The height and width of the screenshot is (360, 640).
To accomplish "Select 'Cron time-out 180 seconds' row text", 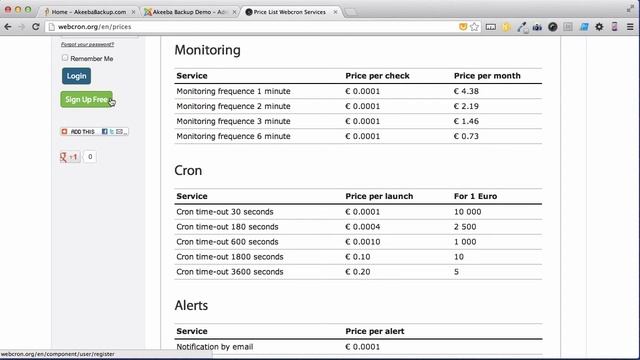I will [x=227, y=227].
